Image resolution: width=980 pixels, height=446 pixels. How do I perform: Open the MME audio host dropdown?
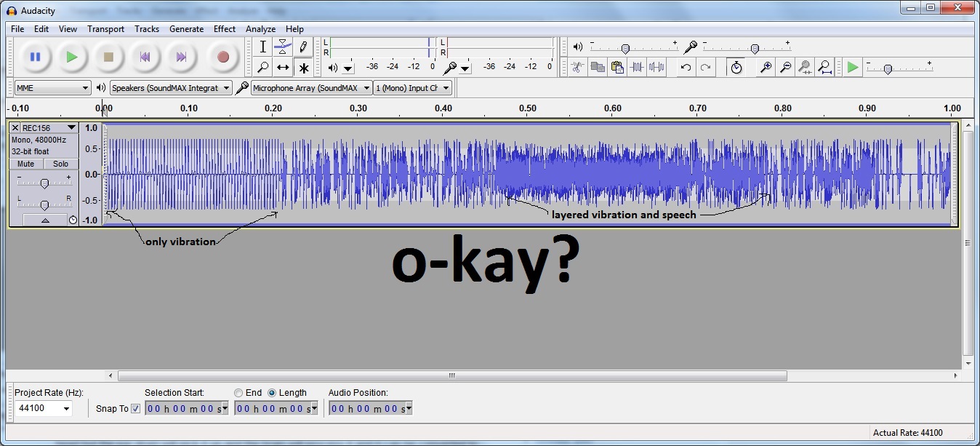point(52,88)
